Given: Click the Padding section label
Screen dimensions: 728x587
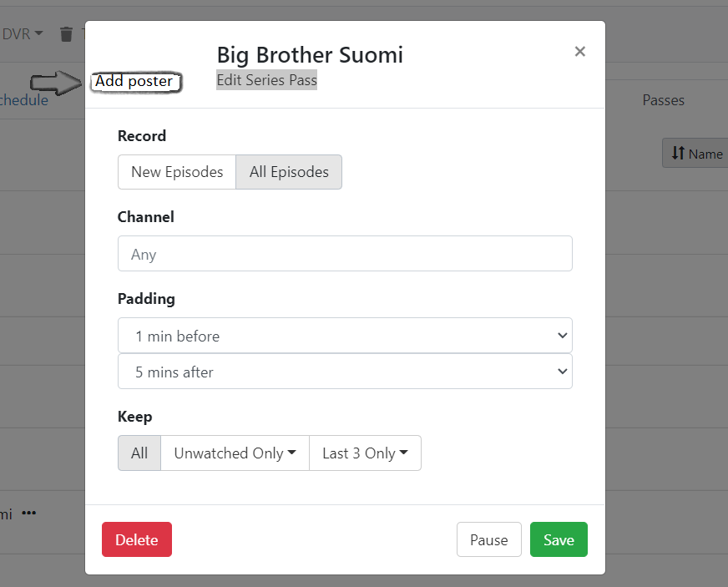Looking at the screenshot, I should click(146, 299).
